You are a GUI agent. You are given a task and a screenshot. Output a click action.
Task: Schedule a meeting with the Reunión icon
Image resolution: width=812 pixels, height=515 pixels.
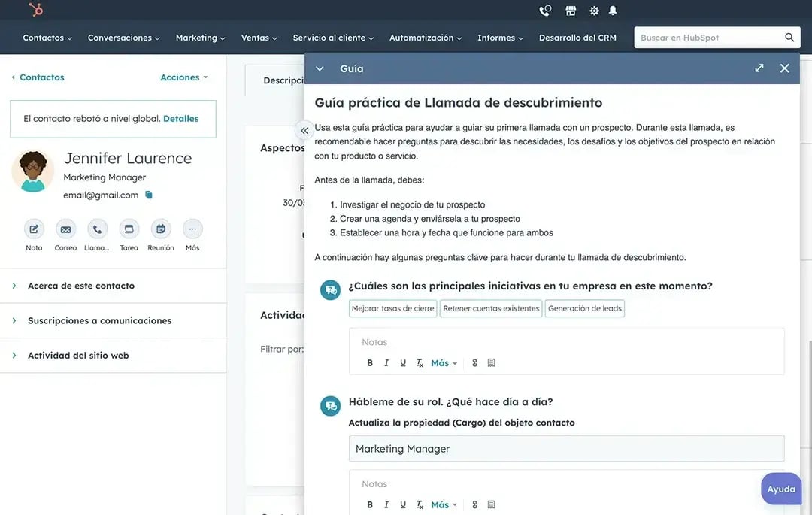(x=161, y=229)
